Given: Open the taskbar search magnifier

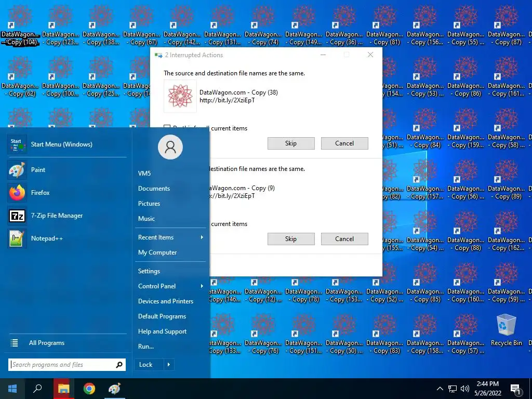Looking at the screenshot, I should coord(37,389).
